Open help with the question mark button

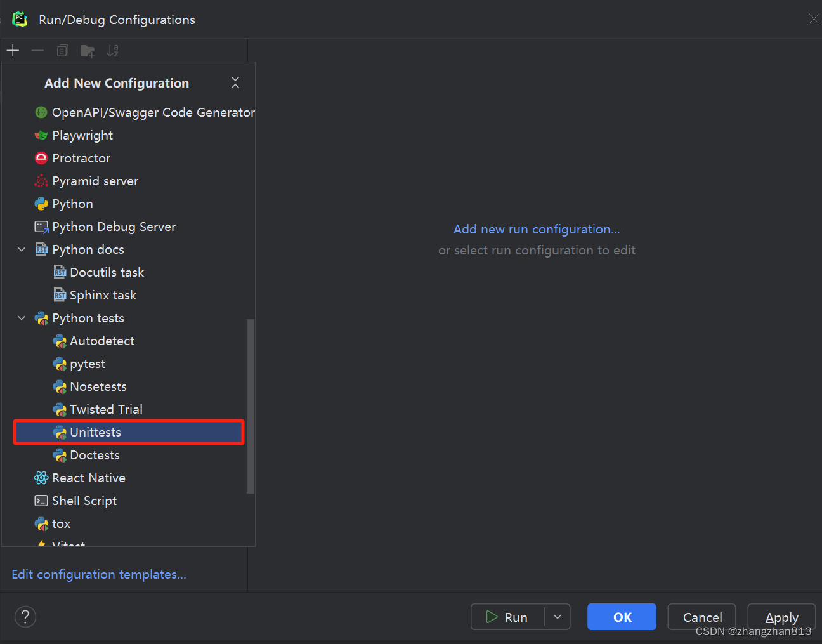25,617
